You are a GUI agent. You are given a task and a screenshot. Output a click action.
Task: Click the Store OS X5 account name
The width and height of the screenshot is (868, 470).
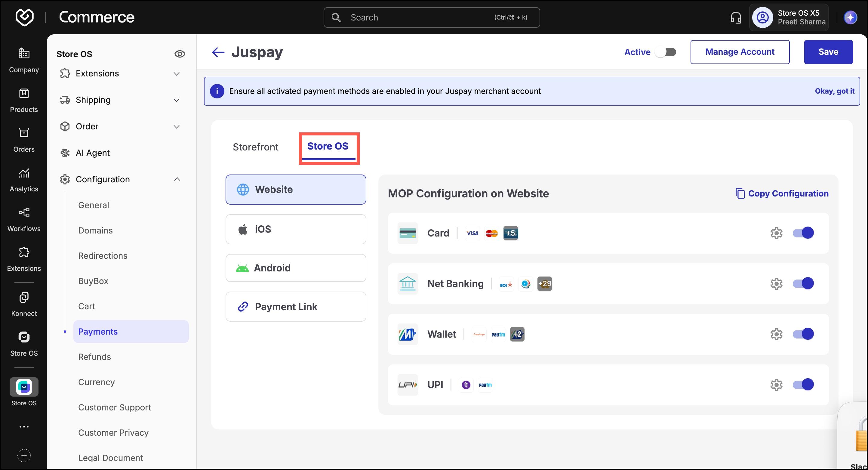pyautogui.click(x=798, y=13)
